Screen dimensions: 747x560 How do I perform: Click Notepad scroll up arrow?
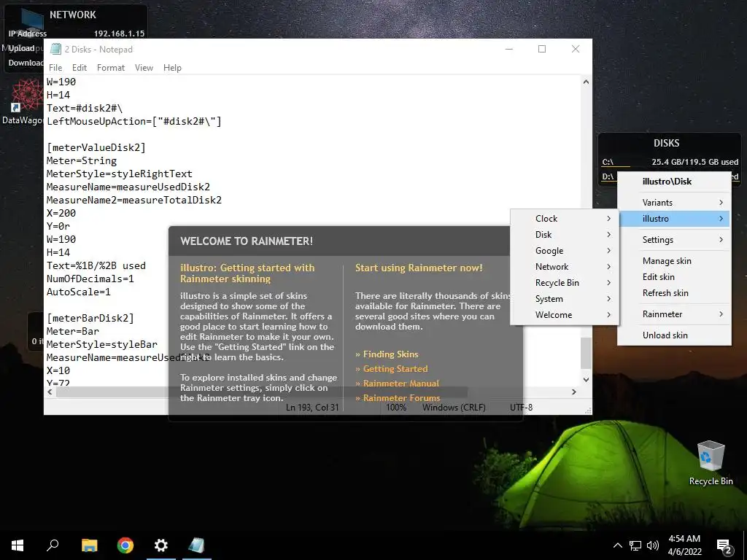[586, 82]
